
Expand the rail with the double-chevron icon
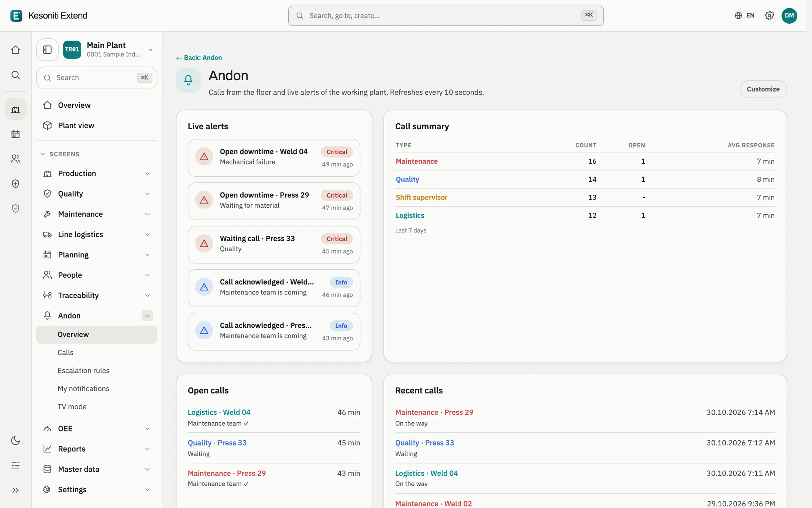coord(16,490)
